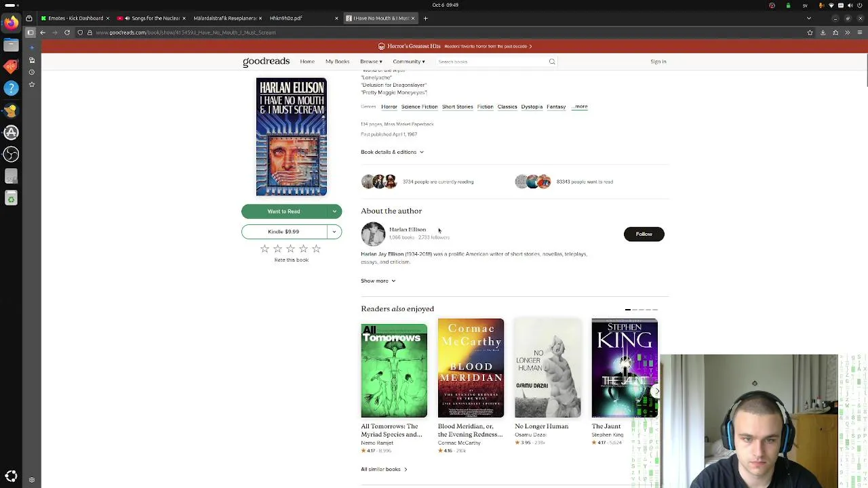Click the Goodreads logo
868x488 pixels.
(x=266, y=62)
